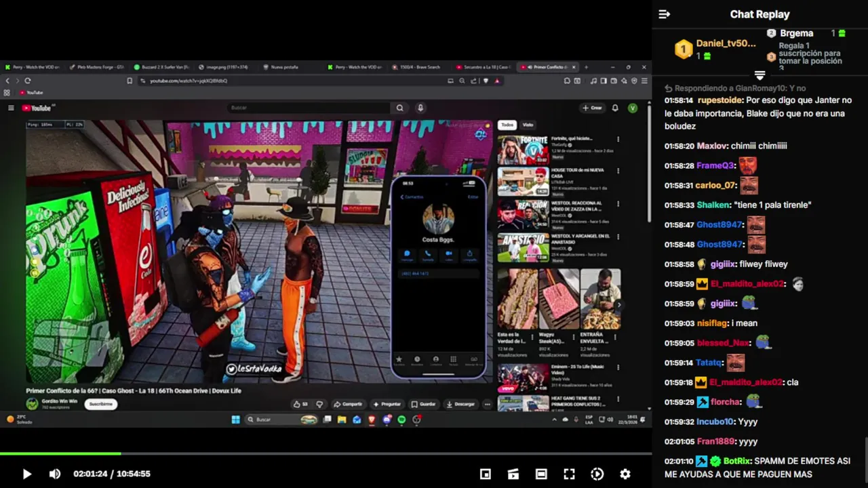The image size is (868, 488).
Task: Click El_maldito_alex02's crown badge at 01:59:18
Action: (702, 382)
